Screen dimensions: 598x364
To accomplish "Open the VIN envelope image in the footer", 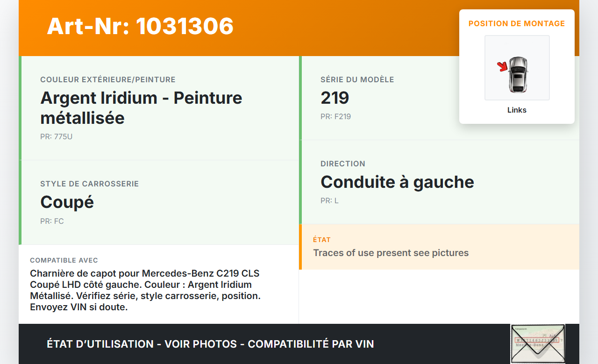I will pos(537,343).
